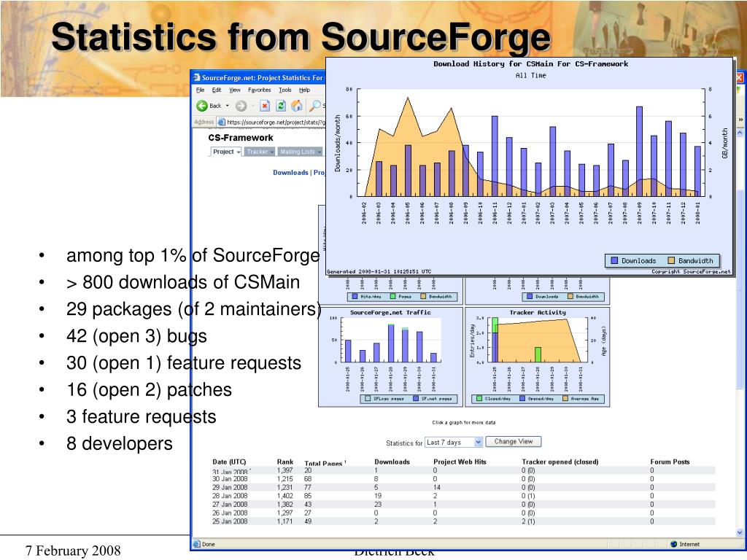747x560 pixels.
Task: Open the File menu
Action: click(200, 90)
